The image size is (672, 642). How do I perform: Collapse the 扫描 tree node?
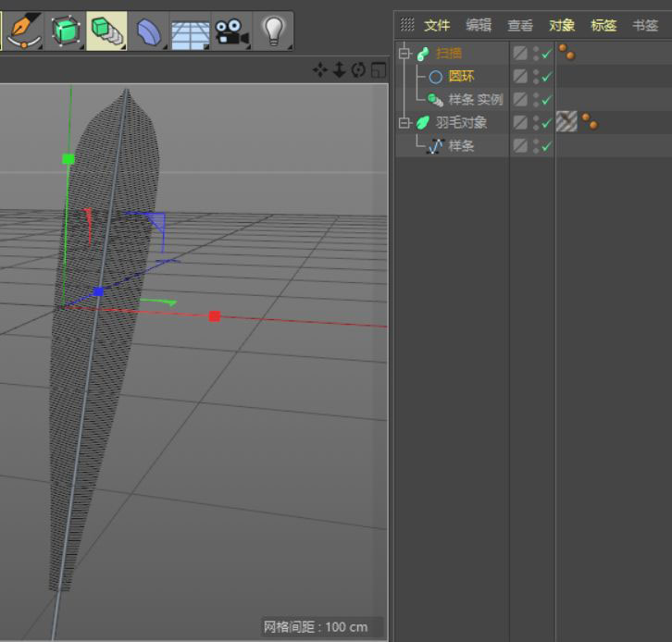click(404, 54)
